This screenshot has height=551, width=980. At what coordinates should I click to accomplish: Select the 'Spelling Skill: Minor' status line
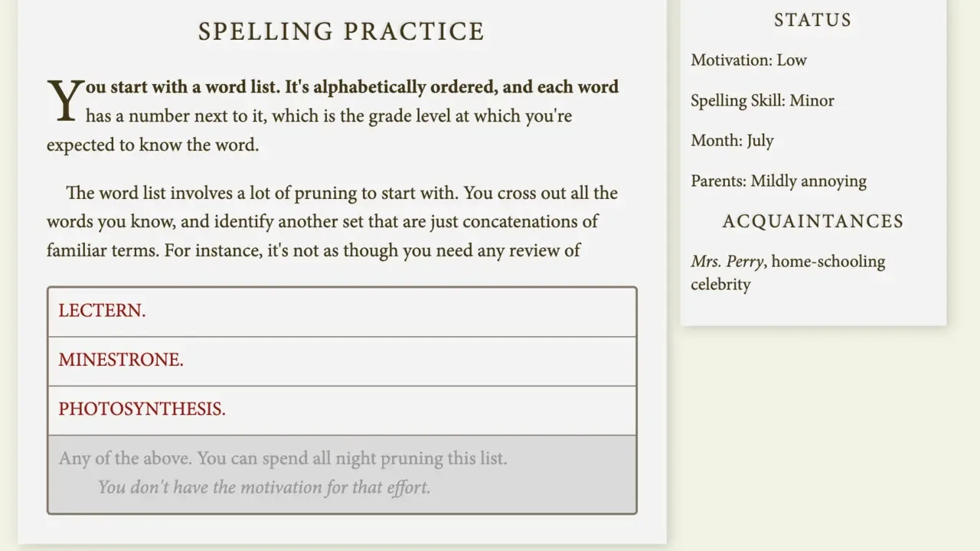763,101
